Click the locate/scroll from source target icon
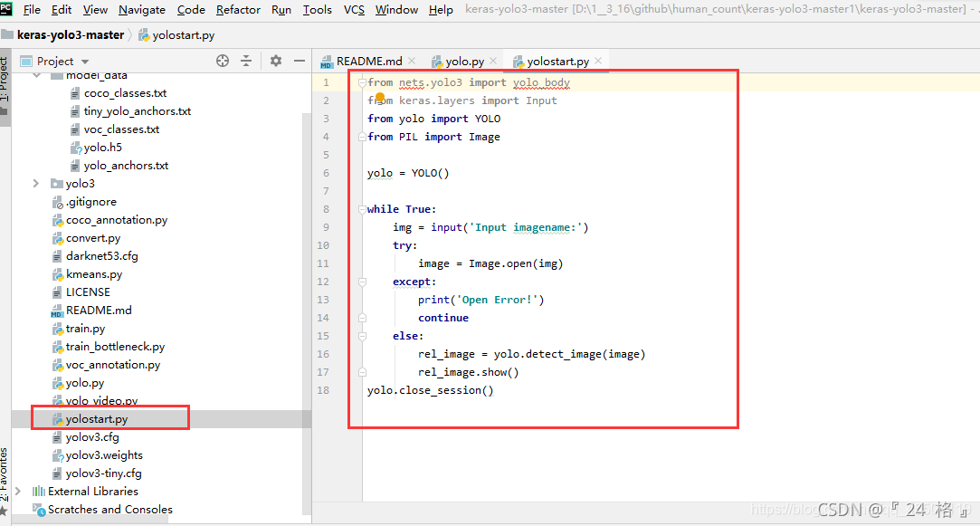980x526 pixels. [223, 61]
